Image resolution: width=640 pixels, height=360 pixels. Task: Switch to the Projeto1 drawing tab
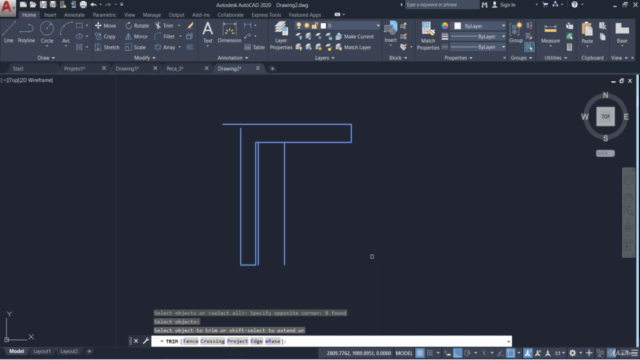(74, 69)
